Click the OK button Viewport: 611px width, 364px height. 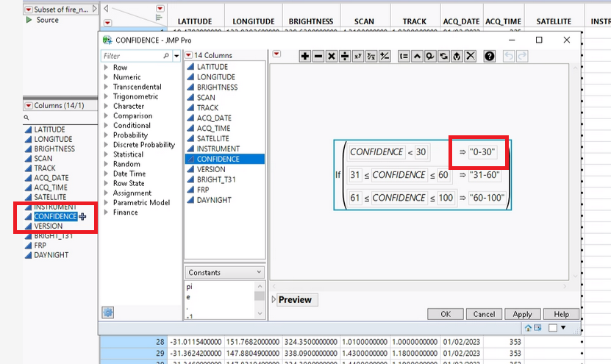446,314
